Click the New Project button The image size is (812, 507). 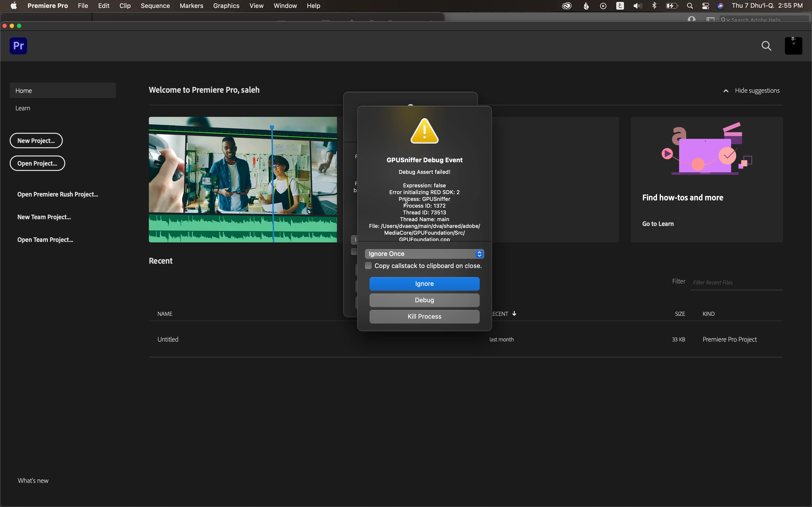click(x=36, y=141)
